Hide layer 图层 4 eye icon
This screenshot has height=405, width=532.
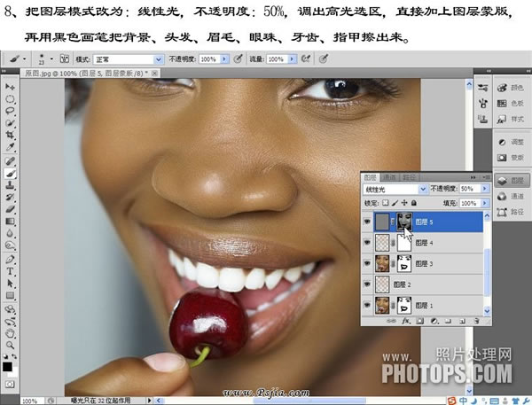pyautogui.click(x=367, y=243)
